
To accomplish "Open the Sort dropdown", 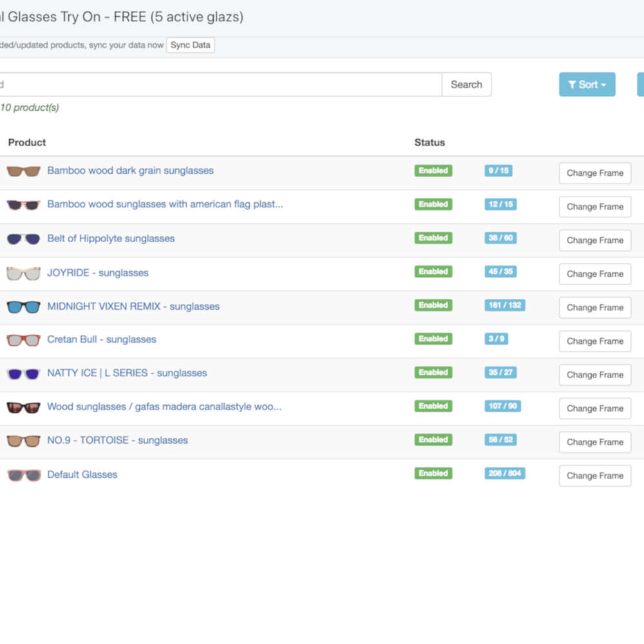I will coord(587,84).
